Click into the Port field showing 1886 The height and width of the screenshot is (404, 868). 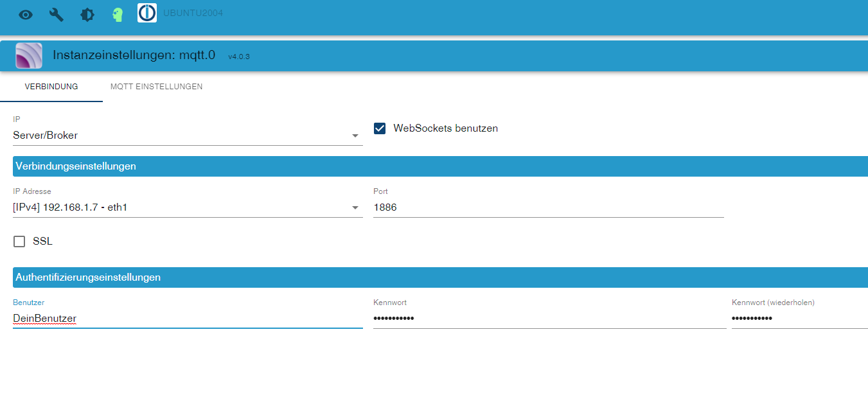click(x=547, y=207)
